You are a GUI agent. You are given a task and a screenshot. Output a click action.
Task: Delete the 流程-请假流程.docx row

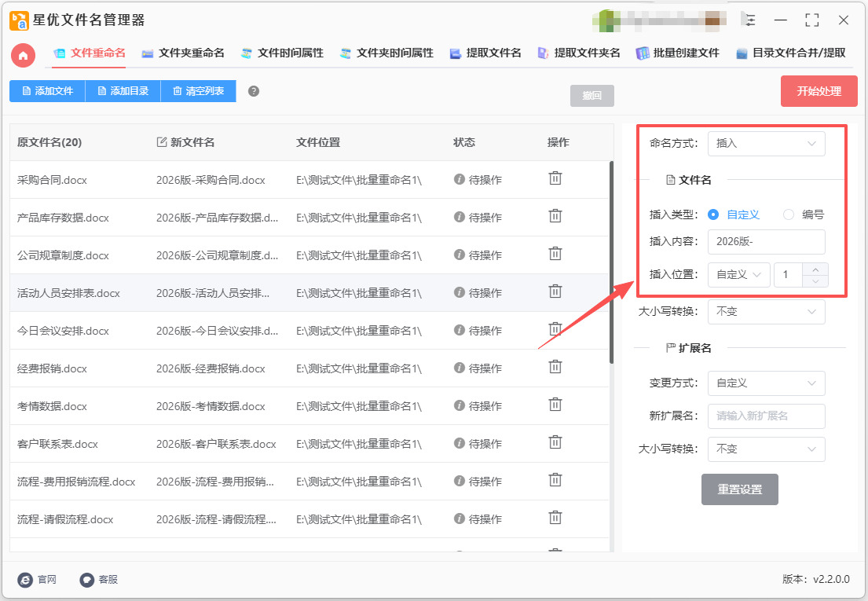tap(555, 518)
